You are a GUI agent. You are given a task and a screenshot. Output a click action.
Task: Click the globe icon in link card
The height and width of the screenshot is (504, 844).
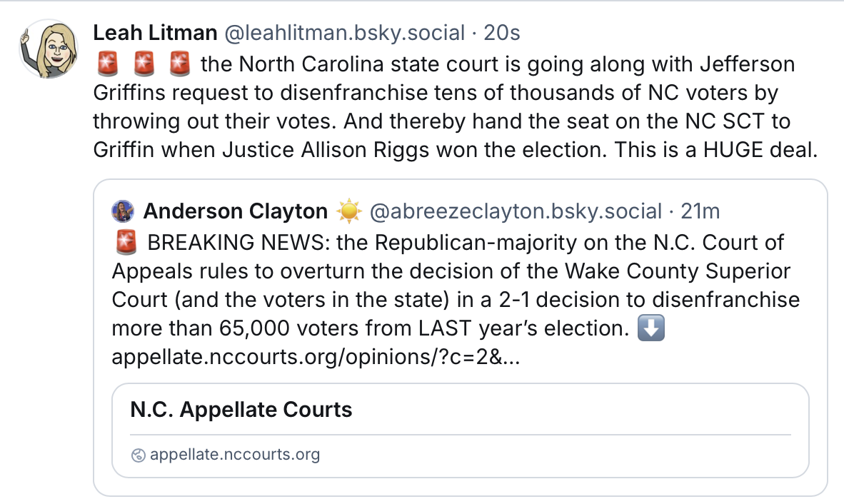point(139,455)
